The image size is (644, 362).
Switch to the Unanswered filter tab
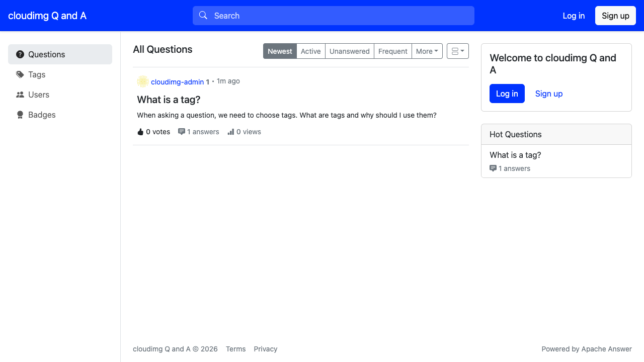350,51
